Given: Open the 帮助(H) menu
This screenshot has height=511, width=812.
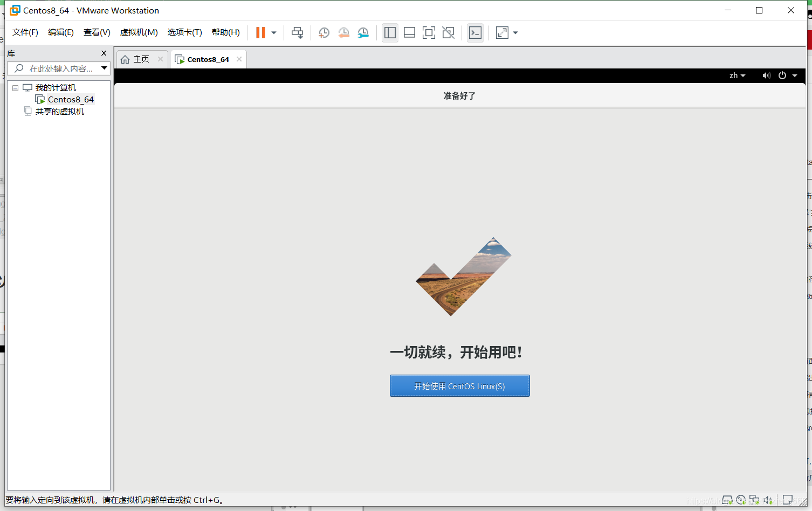Looking at the screenshot, I should pyautogui.click(x=226, y=32).
